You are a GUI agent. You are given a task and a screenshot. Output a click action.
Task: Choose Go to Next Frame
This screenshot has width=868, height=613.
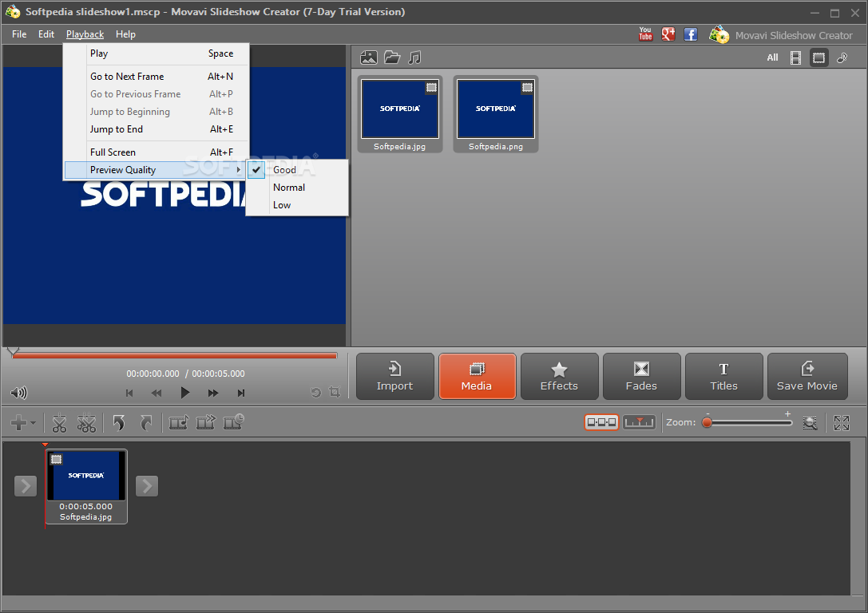click(x=156, y=77)
